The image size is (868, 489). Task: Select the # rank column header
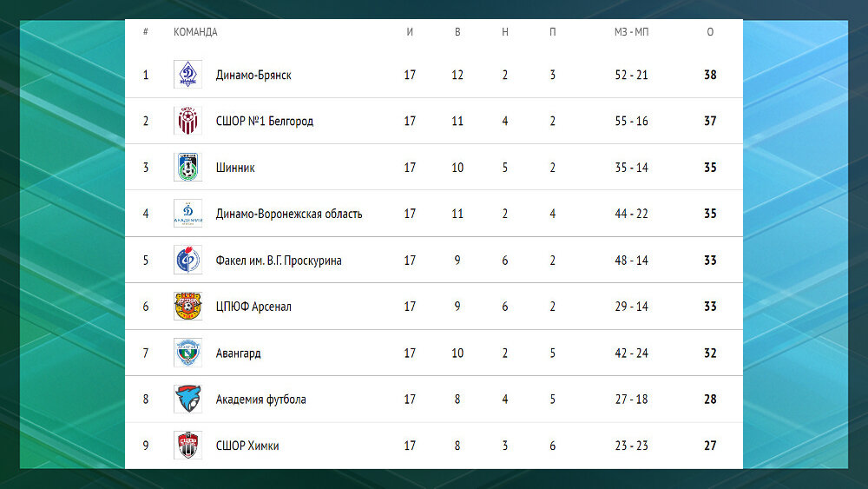(146, 32)
